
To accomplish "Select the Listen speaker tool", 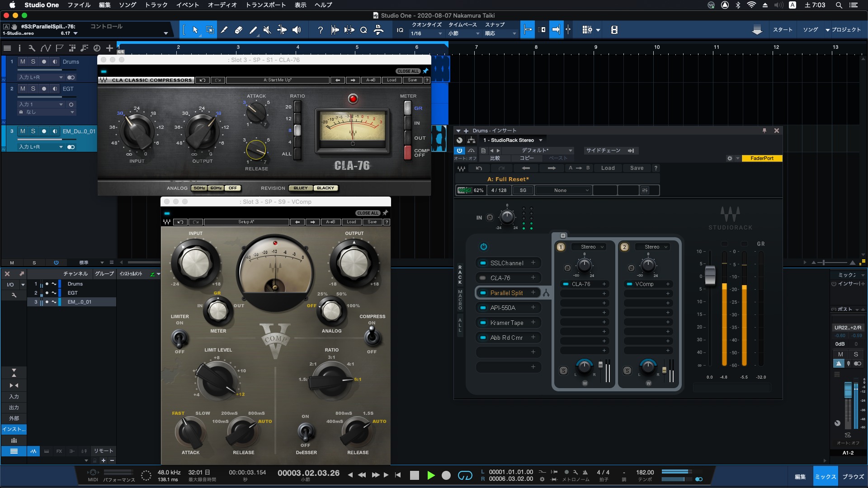I will click(x=297, y=30).
